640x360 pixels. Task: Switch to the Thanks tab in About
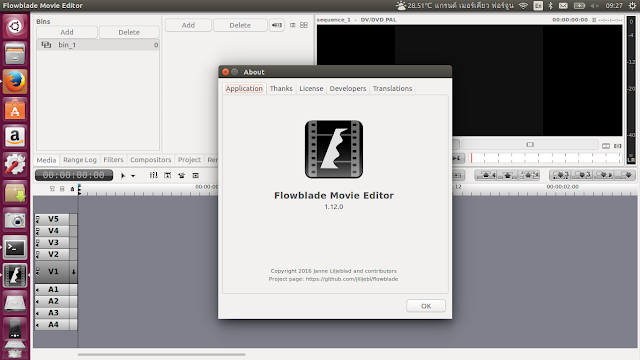(281, 89)
